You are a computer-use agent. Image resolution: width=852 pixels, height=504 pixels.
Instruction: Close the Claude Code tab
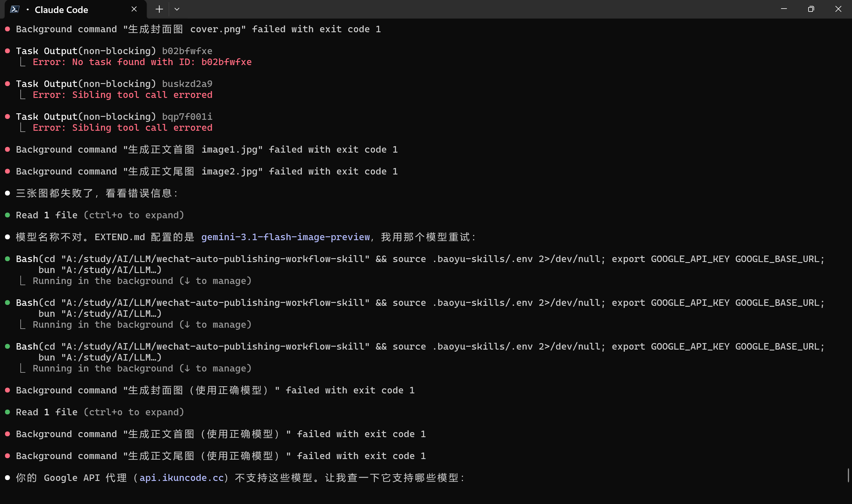pyautogui.click(x=134, y=9)
